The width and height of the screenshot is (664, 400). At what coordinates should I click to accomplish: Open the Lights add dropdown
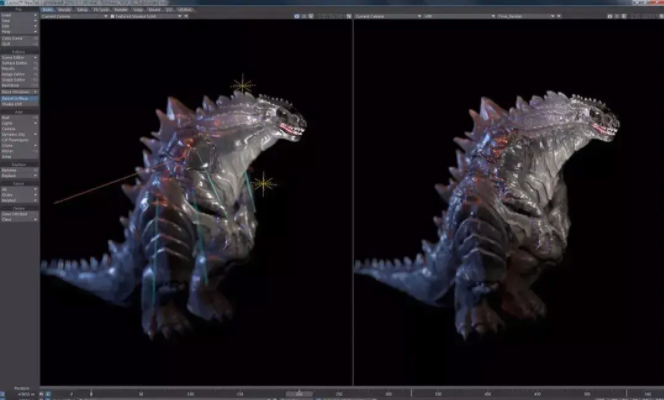19,123
